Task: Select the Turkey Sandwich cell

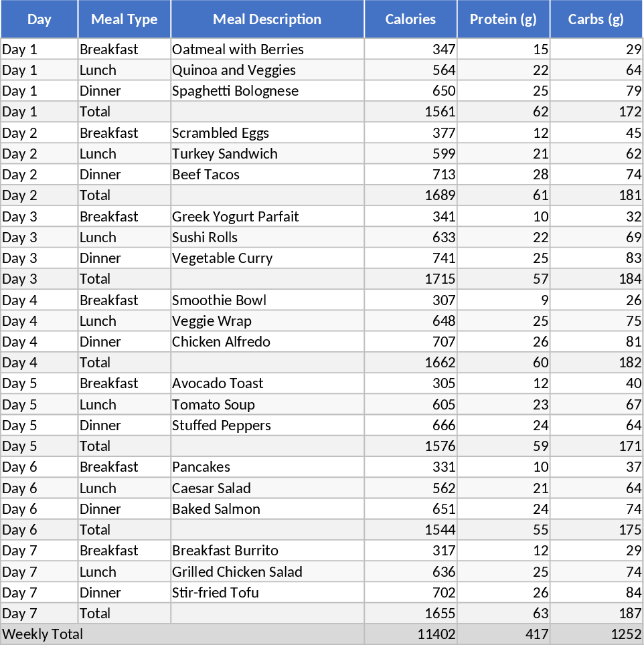Action: tap(225, 154)
